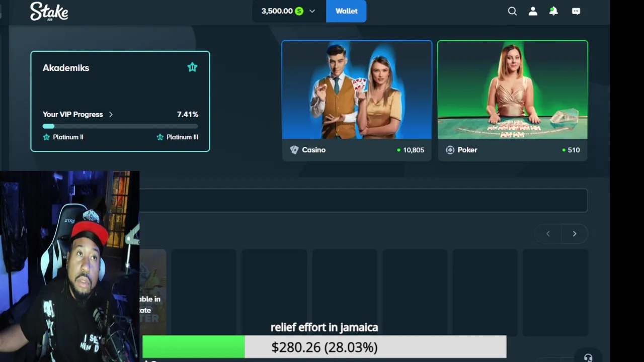Open the search magnifier icon
The image size is (644, 362).
click(512, 11)
